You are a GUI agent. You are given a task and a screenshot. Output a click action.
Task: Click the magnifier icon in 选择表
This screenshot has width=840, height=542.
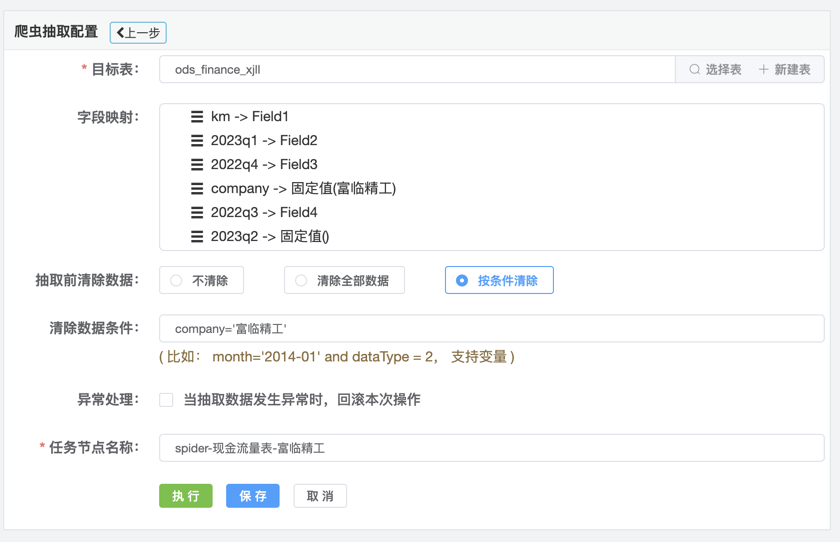[694, 70]
